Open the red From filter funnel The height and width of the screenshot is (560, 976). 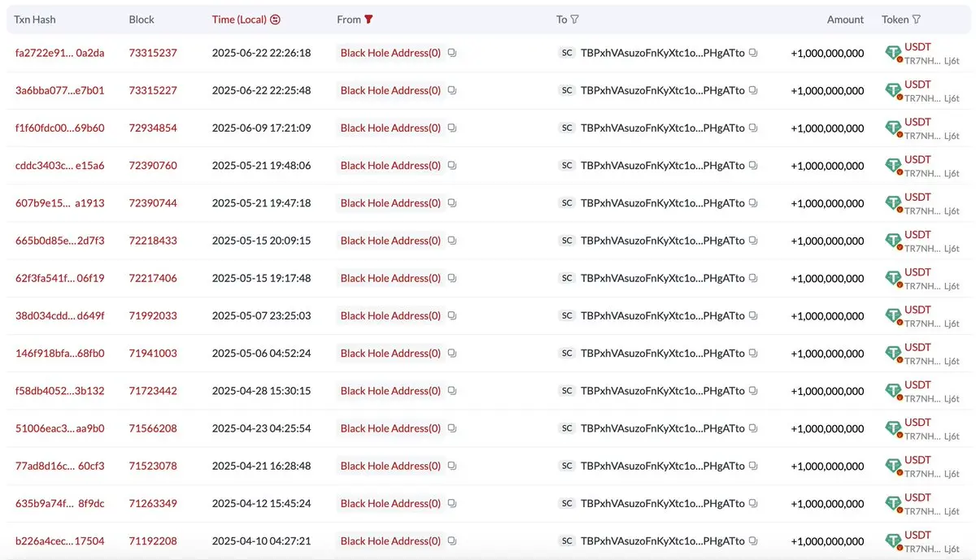368,20
